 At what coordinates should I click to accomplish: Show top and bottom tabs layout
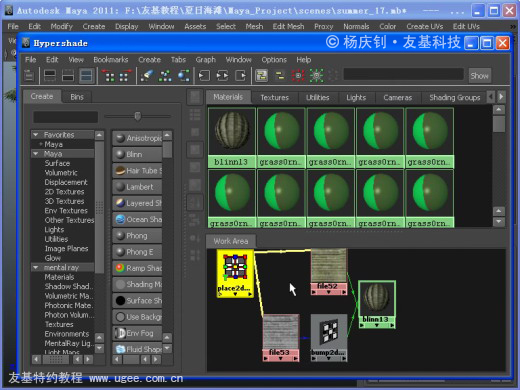coord(86,76)
